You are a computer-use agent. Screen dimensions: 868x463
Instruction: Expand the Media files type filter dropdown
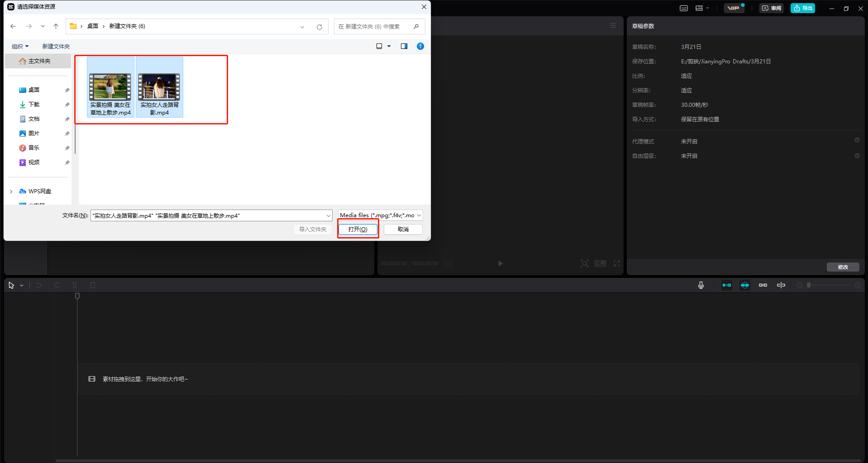(x=419, y=215)
